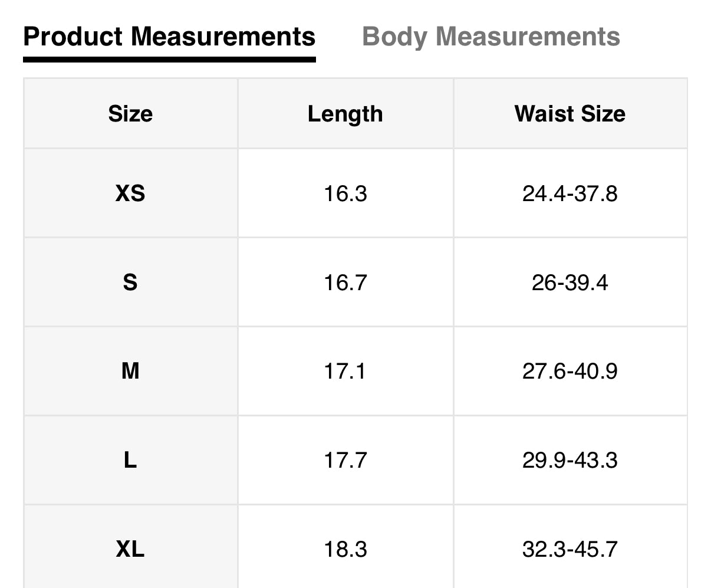Click the 18.3 length value for XL
711x588 pixels.
click(345, 549)
